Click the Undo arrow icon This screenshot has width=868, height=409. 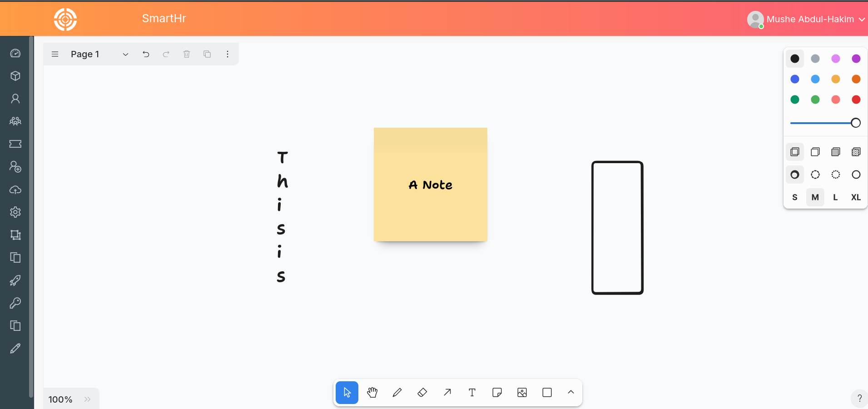point(146,54)
